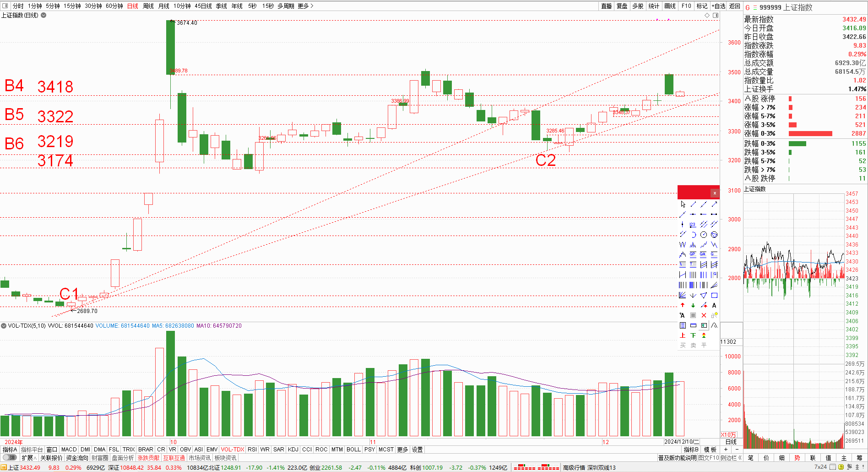The width and height of the screenshot is (868, 472).
Task: Toggle the side panel icon above chart
Action: [716, 16]
